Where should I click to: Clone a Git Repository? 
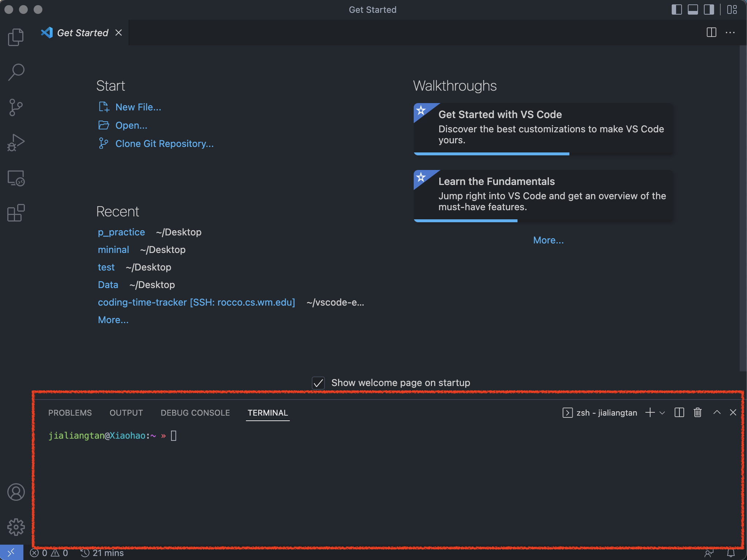164,144
